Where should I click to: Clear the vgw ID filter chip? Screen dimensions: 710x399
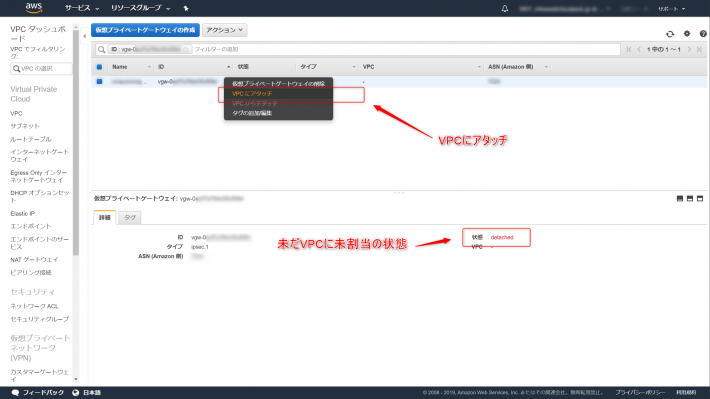[186, 49]
